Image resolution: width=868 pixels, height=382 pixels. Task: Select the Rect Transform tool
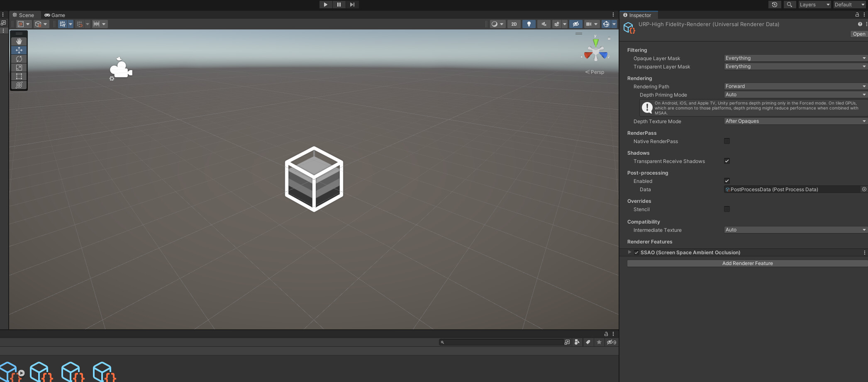point(19,76)
